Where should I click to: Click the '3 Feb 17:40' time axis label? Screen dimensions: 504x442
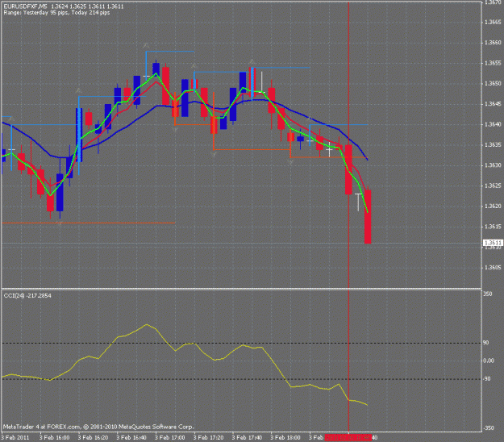pyautogui.click(x=247, y=437)
